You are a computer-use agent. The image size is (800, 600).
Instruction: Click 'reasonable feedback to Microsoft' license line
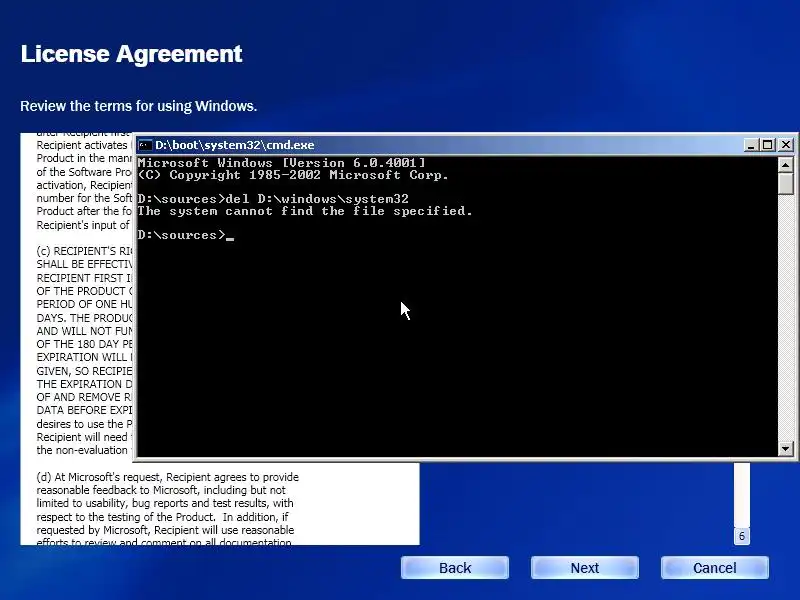click(x=161, y=490)
